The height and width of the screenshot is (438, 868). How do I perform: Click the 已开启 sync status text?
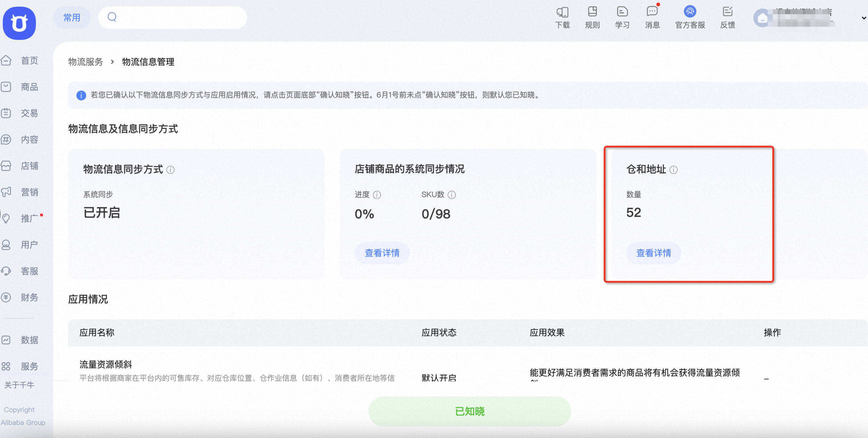(x=102, y=213)
